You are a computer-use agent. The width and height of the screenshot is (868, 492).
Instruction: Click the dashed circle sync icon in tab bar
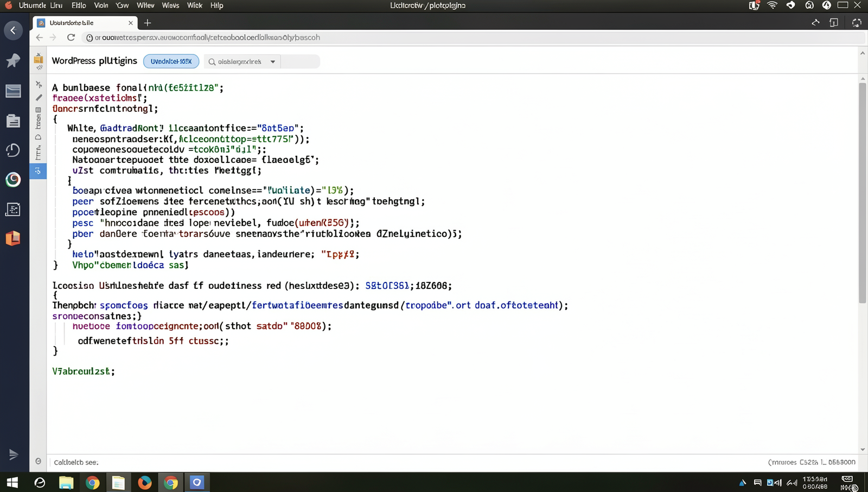(x=857, y=22)
